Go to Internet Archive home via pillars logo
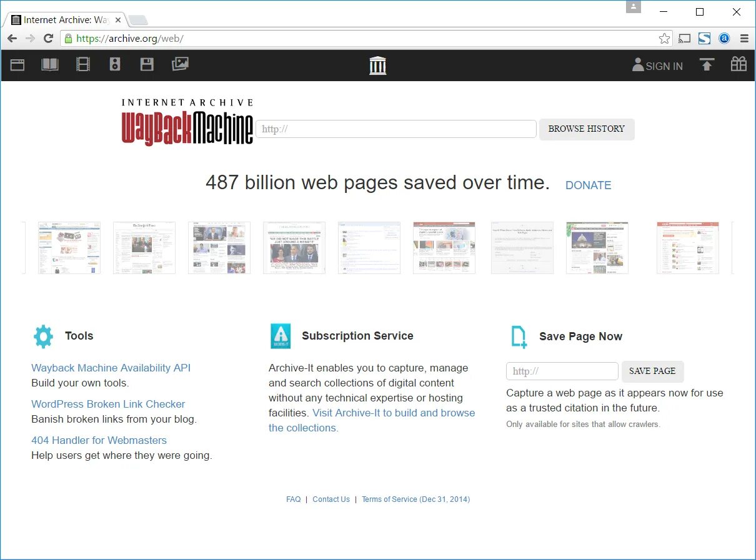The width and height of the screenshot is (756, 560). pos(378,65)
